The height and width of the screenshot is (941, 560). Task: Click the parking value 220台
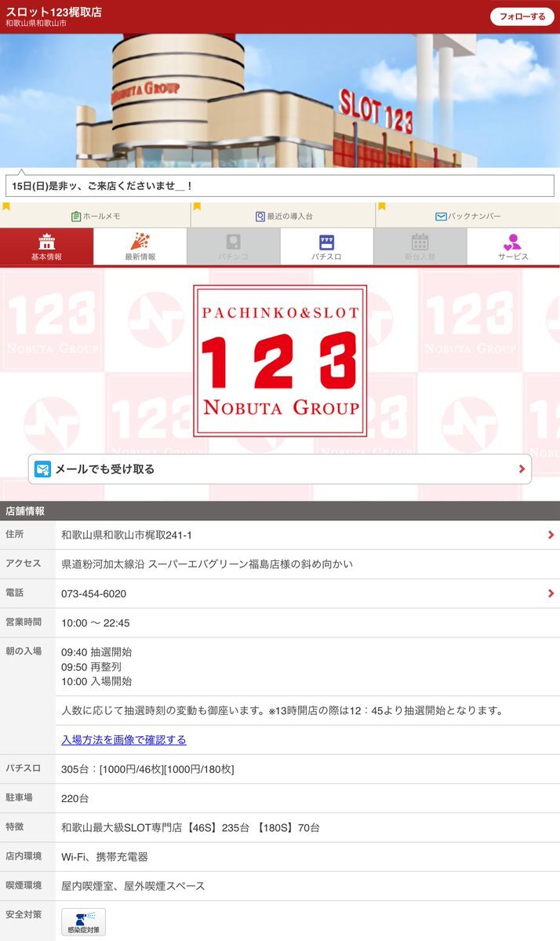point(75,798)
